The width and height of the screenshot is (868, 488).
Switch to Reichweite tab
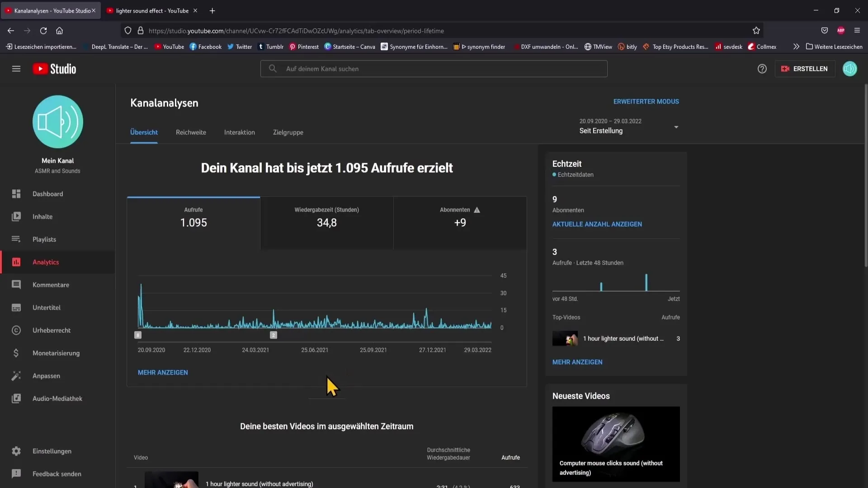point(191,132)
